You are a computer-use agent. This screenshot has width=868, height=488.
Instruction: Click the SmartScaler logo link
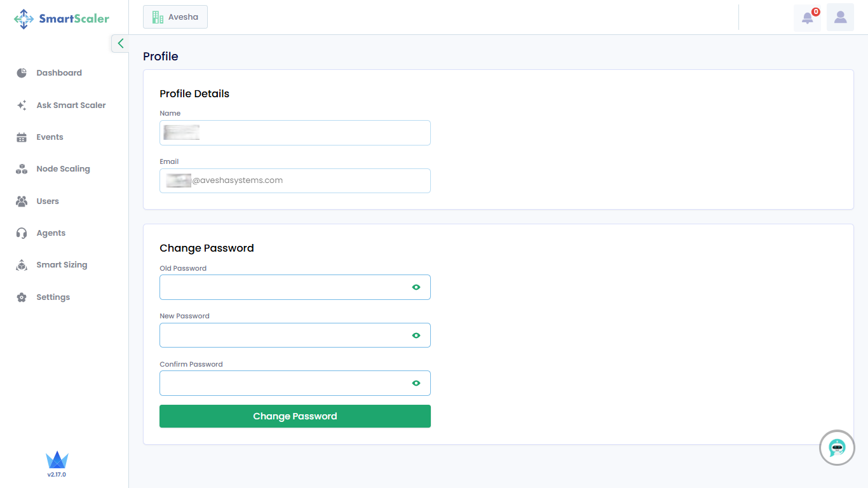[x=62, y=19]
